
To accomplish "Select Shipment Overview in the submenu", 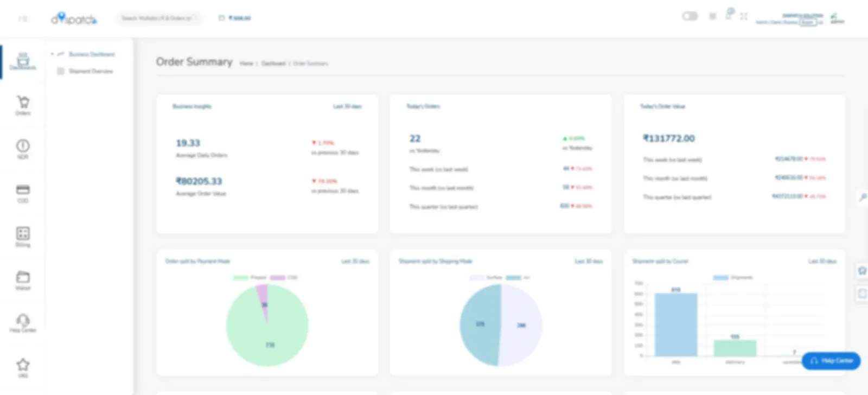I will [91, 71].
